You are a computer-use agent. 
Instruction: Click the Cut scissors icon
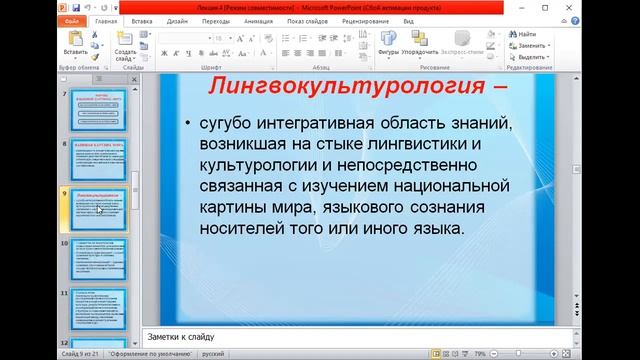[95, 35]
